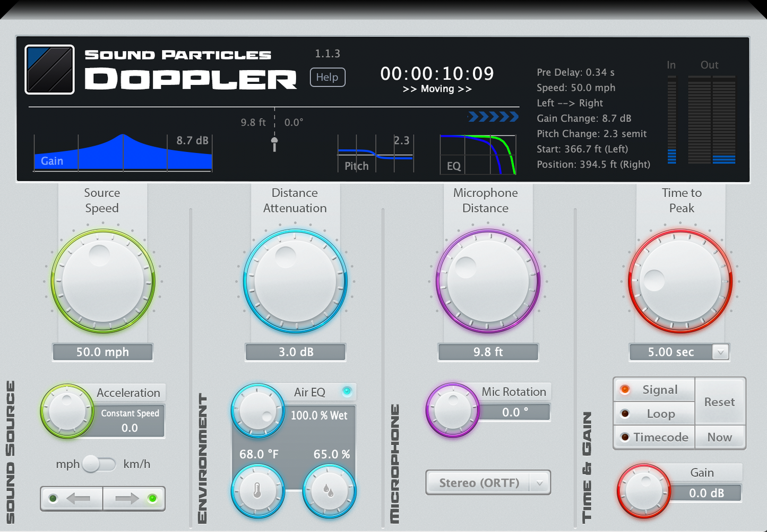
Task: Click the Distance Attenuation knob
Action: pyautogui.click(x=295, y=280)
